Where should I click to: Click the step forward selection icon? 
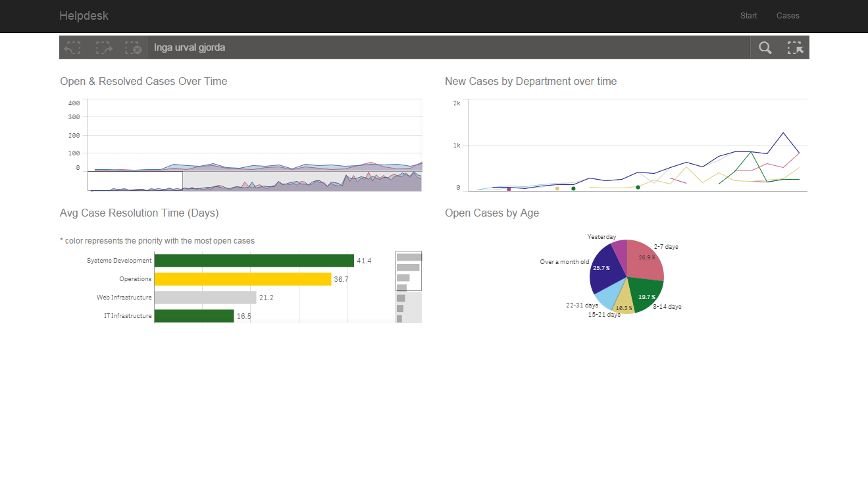103,47
